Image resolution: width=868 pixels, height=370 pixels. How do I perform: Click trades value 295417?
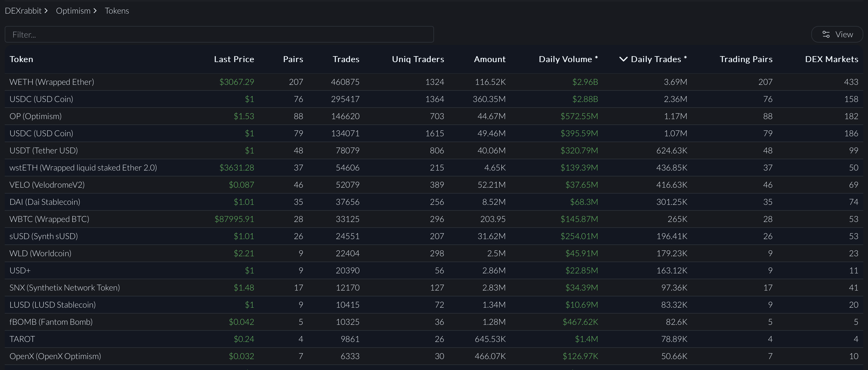345,99
